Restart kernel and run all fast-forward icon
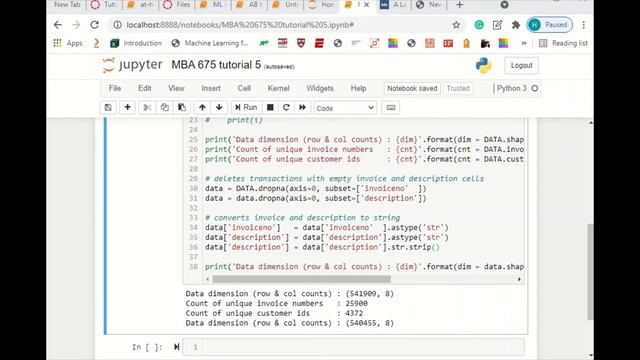The height and width of the screenshot is (360, 640). [302, 107]
